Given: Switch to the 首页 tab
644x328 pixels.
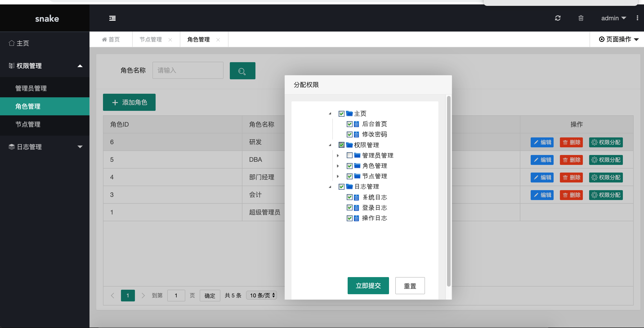Looking at the screenshot, I should pos(111,40).
